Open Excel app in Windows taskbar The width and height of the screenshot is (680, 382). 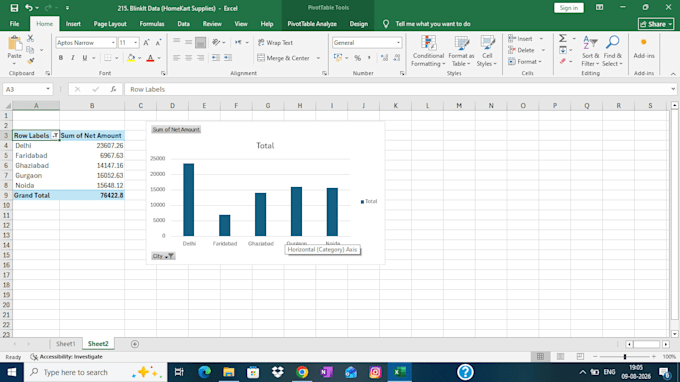click(399, 372)
